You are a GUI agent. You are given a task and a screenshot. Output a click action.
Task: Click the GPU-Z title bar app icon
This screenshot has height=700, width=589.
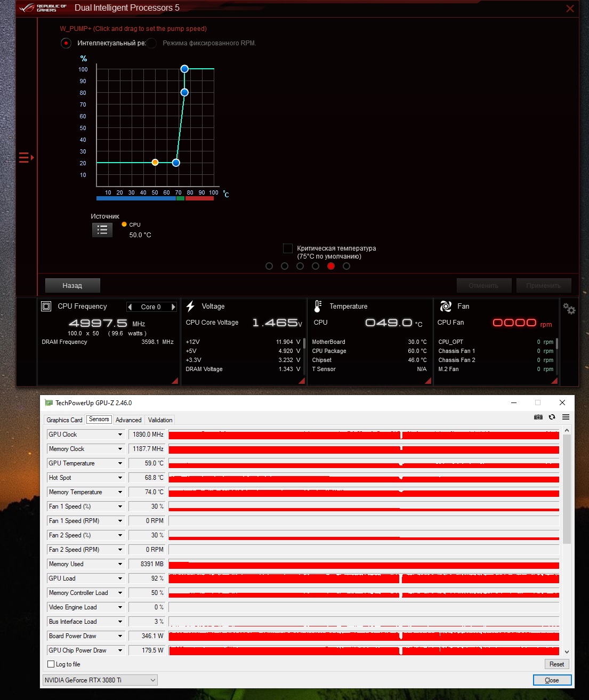coord(49,403)
